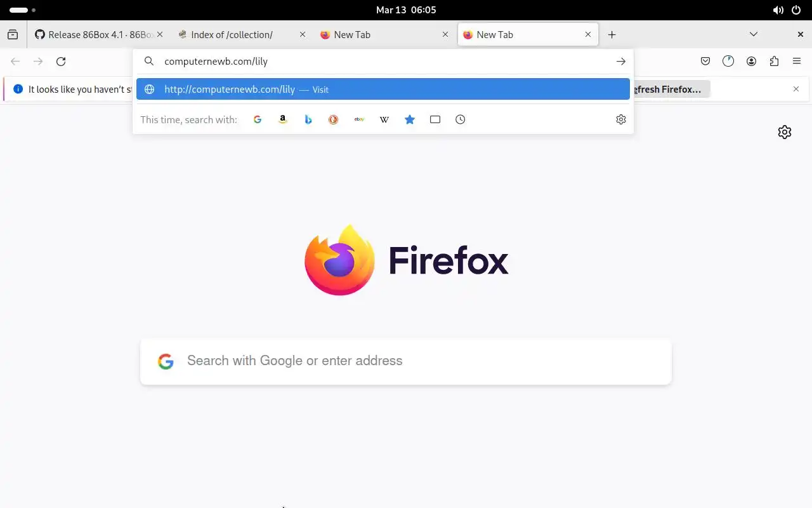Open a new tab with plus
The height and width of the screenshot is (508, 812).
click(x=612, y=35)
